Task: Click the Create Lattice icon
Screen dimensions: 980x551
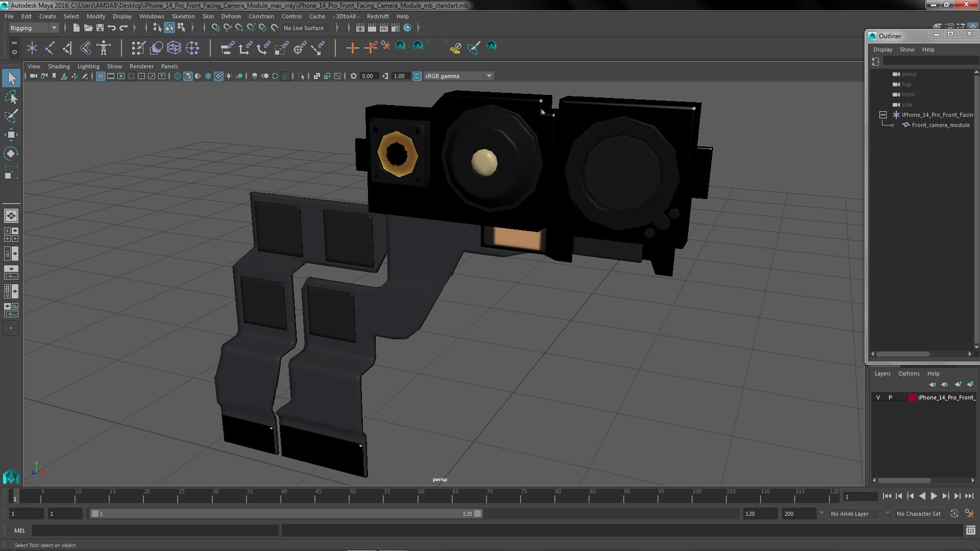Action: click(x=174, y=48)
